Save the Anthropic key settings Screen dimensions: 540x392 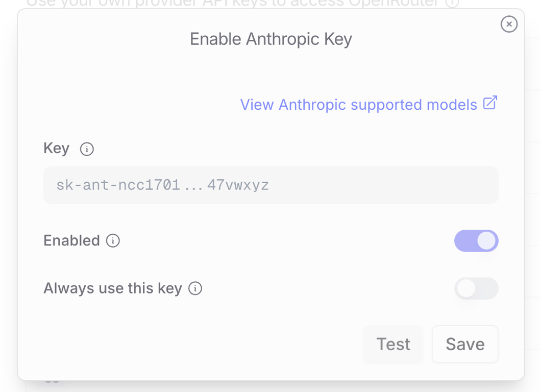(464, 344)
